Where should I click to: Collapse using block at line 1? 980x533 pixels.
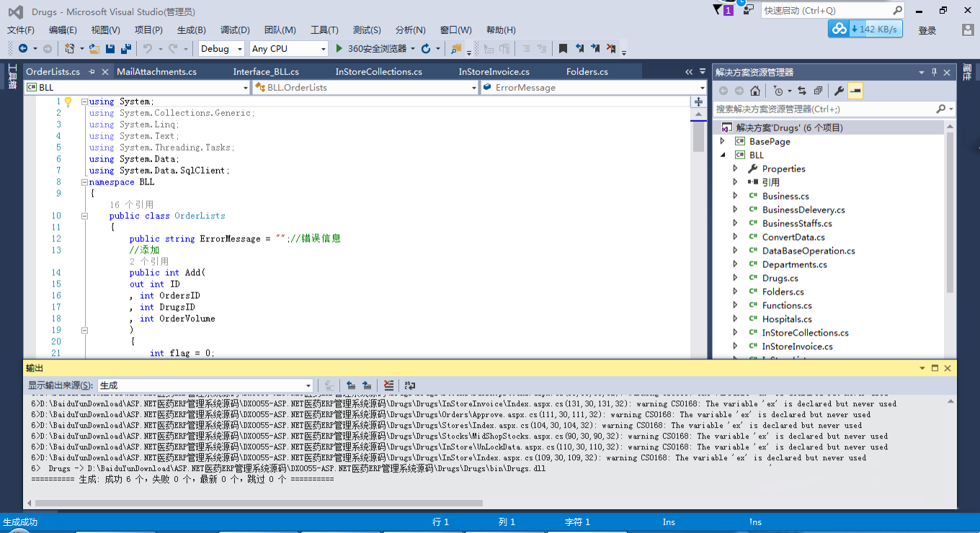(84, 102)
